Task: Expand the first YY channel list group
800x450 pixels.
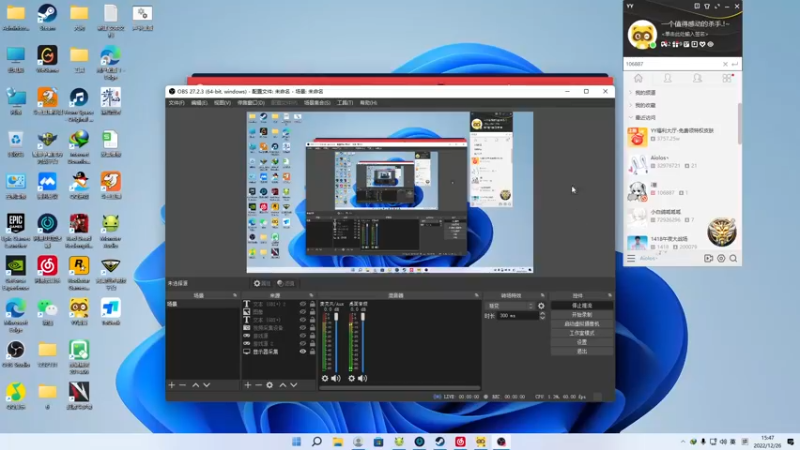Action: click(x=631, y=93)
